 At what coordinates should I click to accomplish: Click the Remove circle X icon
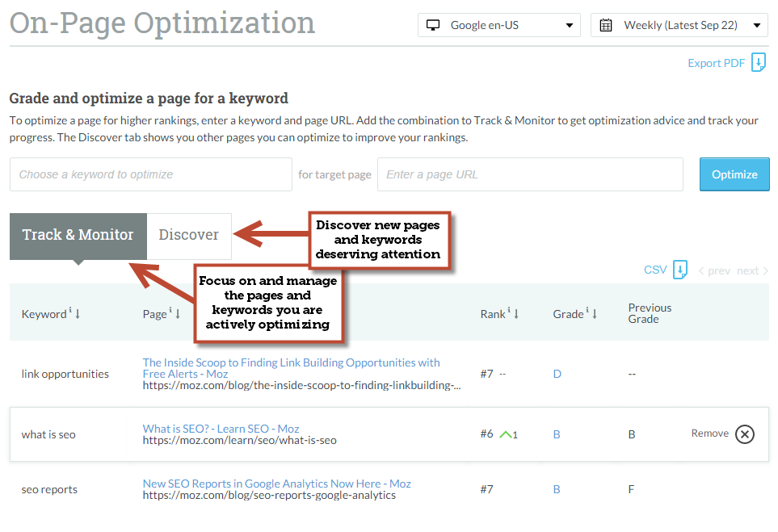click(x=745, y=434)
